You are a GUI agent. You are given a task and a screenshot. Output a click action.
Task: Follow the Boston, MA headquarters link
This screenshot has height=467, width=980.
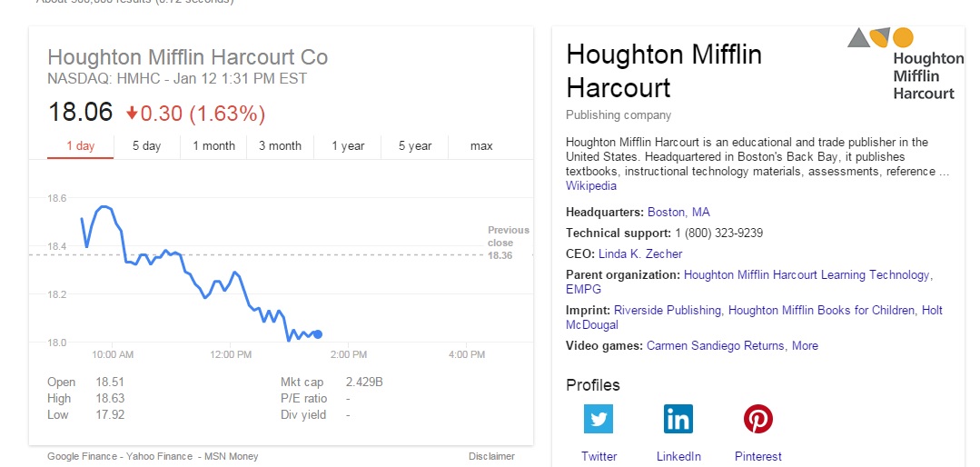coord(678,212)
